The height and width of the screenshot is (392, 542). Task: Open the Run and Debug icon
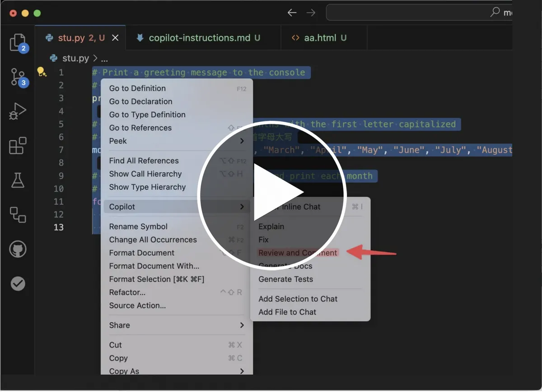tap(18, 111)
